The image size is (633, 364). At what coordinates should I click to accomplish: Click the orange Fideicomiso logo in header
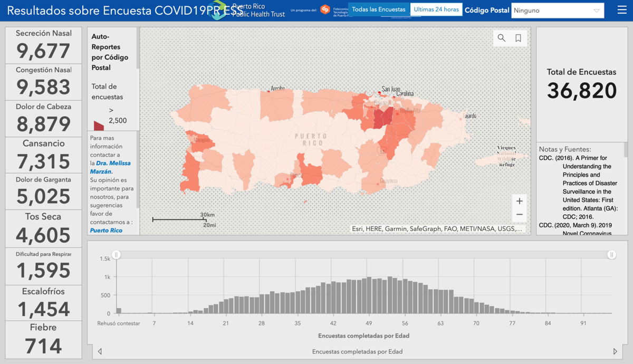click(325, 9)
